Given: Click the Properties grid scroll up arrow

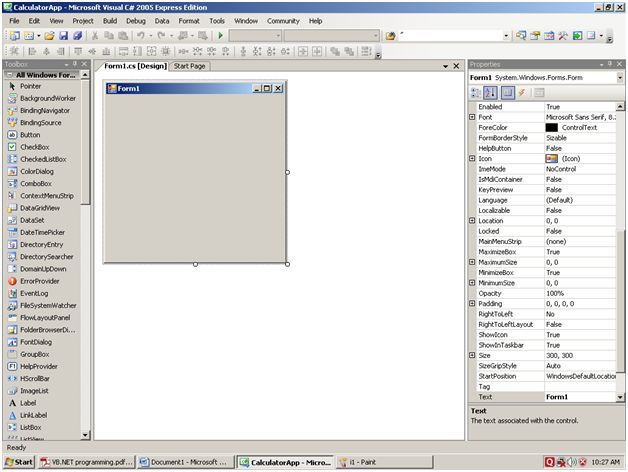Looking at the screenshot, I should coord(620,107).
